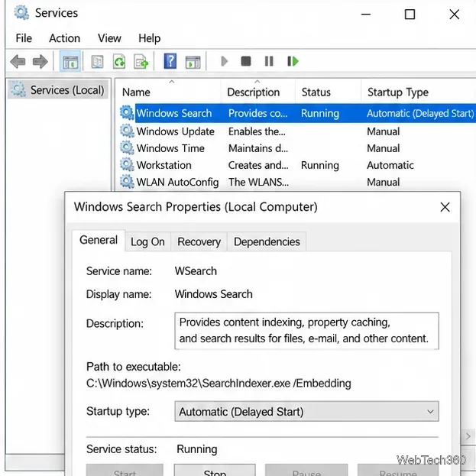The image size is (476, 476).
Task: Click the Forward arrow in the toolbar
Action: [40, 62]
